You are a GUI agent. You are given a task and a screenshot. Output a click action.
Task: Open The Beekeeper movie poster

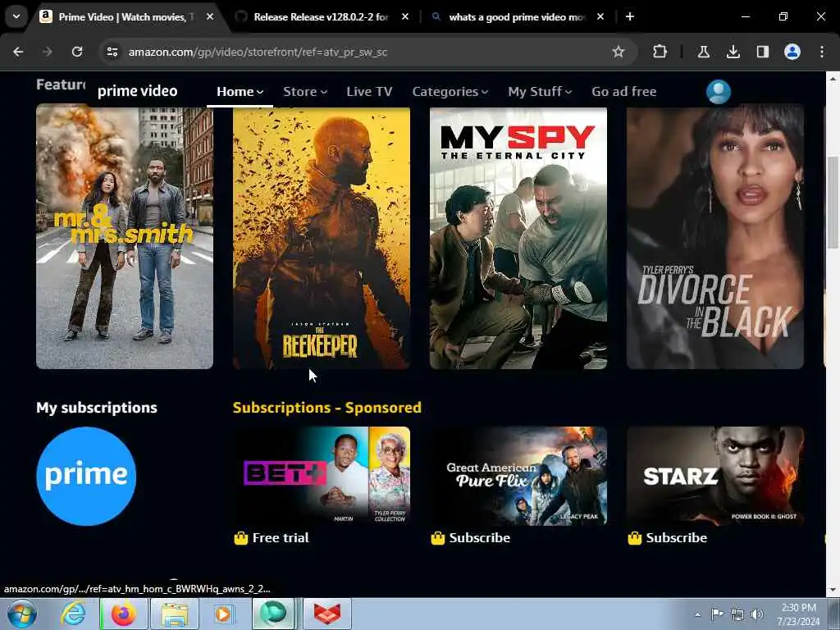click(322, 238)
